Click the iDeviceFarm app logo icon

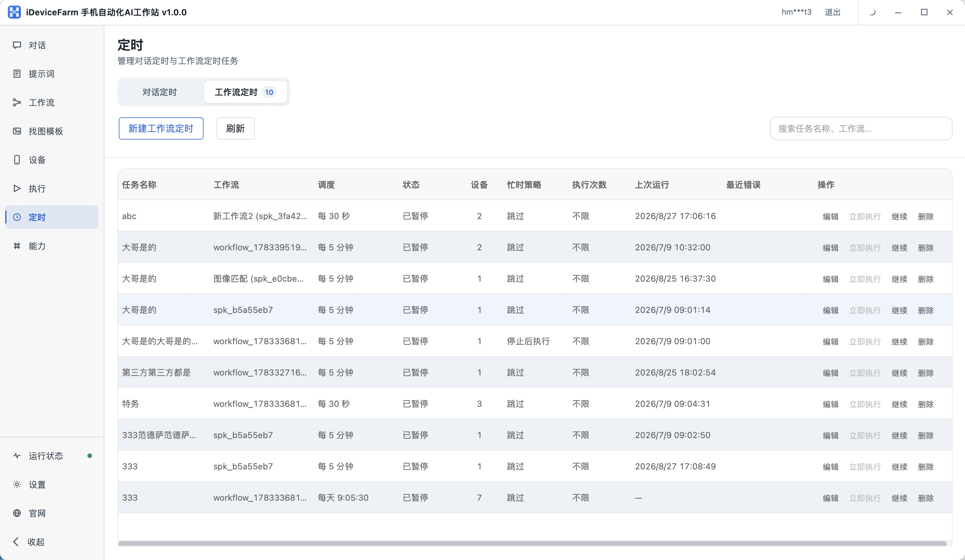(x=14, y=12)
